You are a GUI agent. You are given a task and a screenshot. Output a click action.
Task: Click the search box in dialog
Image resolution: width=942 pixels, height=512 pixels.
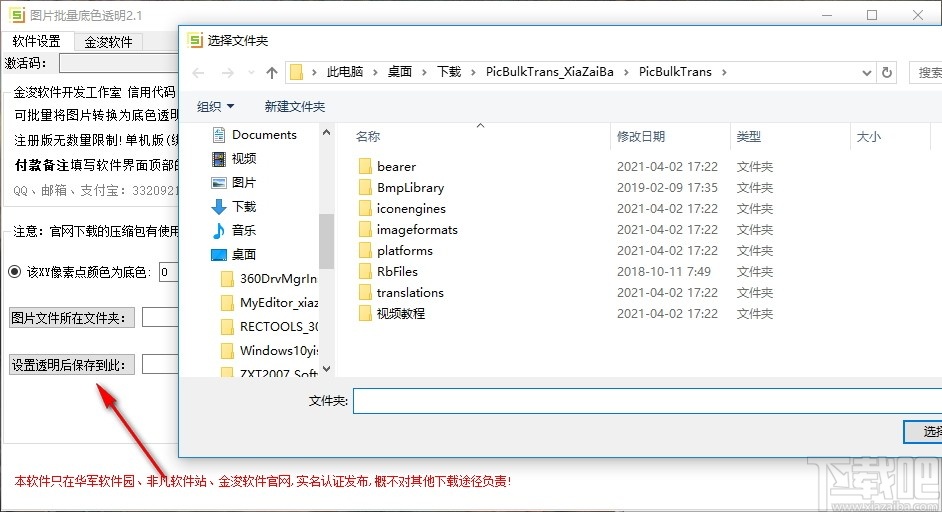pos(926,73)
